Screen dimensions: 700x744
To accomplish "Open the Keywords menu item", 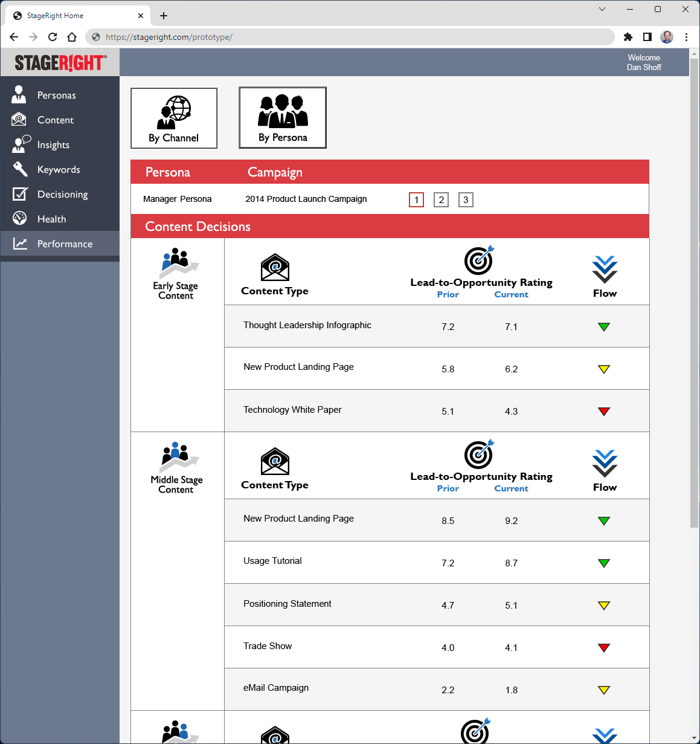I will [60, 169].
